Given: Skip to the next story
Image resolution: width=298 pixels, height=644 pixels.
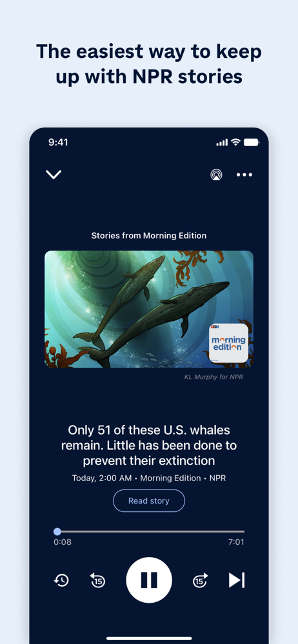Looking at the screenshot, I should [237, 580].
